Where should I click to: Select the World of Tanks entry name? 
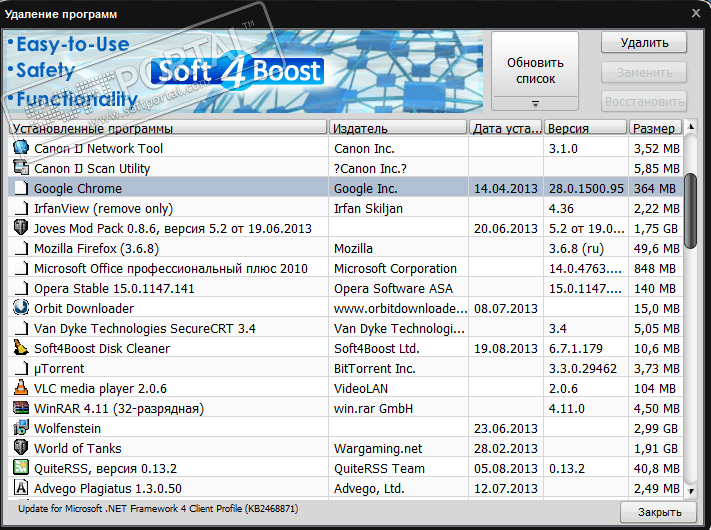point(78,448)
